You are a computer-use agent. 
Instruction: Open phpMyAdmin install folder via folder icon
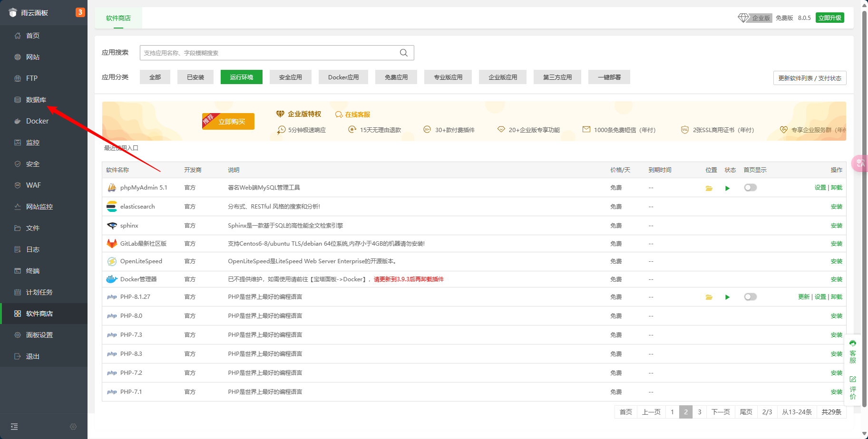pos(709,188)
